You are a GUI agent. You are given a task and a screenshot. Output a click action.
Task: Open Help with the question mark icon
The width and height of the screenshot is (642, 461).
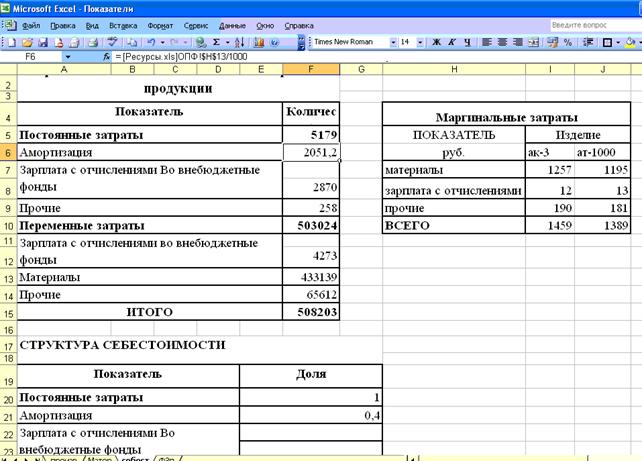275,42
